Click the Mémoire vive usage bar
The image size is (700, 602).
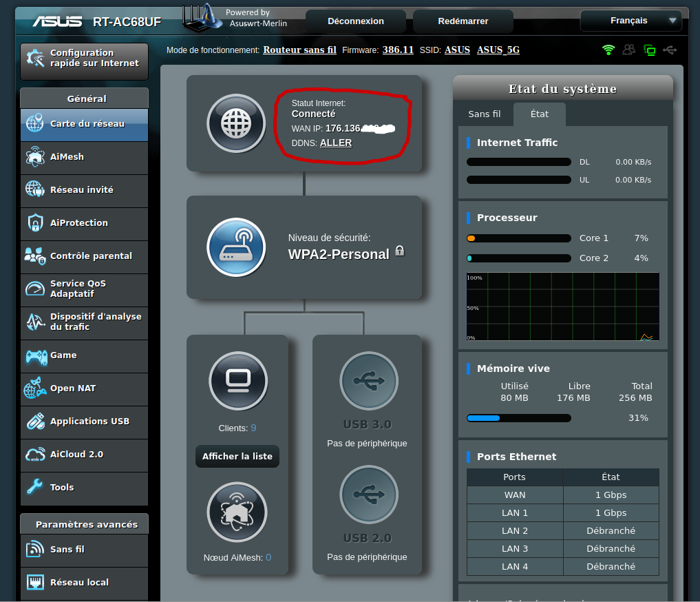click(x=519, y=418)
